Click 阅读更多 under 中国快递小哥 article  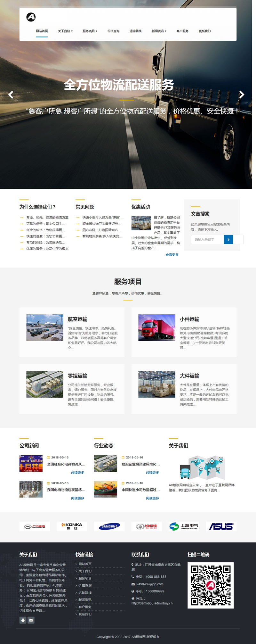point(152,498)
